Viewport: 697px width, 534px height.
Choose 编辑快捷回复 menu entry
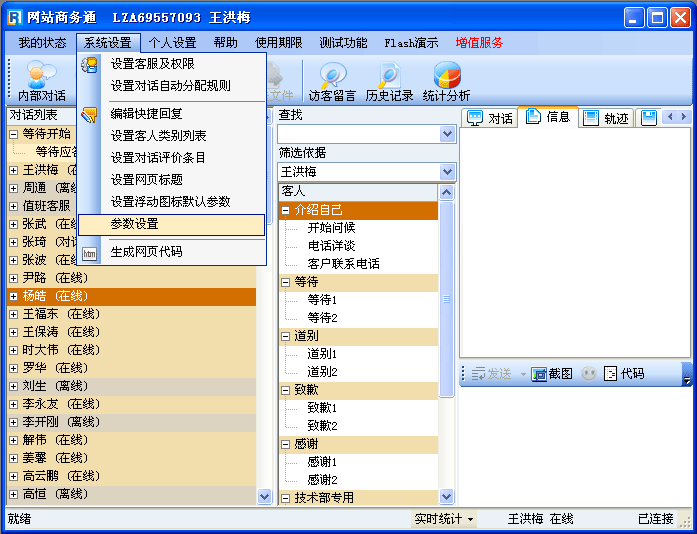[146, 114]
